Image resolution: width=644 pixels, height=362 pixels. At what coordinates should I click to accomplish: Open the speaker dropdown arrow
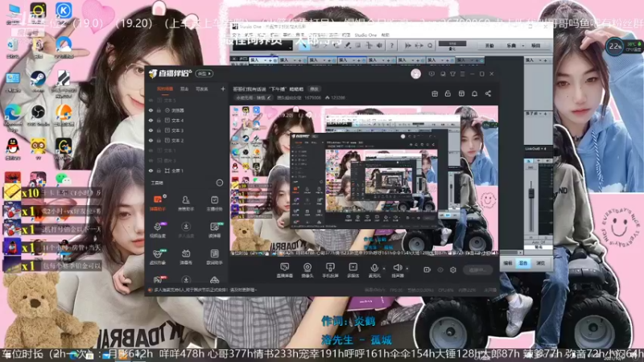click(407, 269)
